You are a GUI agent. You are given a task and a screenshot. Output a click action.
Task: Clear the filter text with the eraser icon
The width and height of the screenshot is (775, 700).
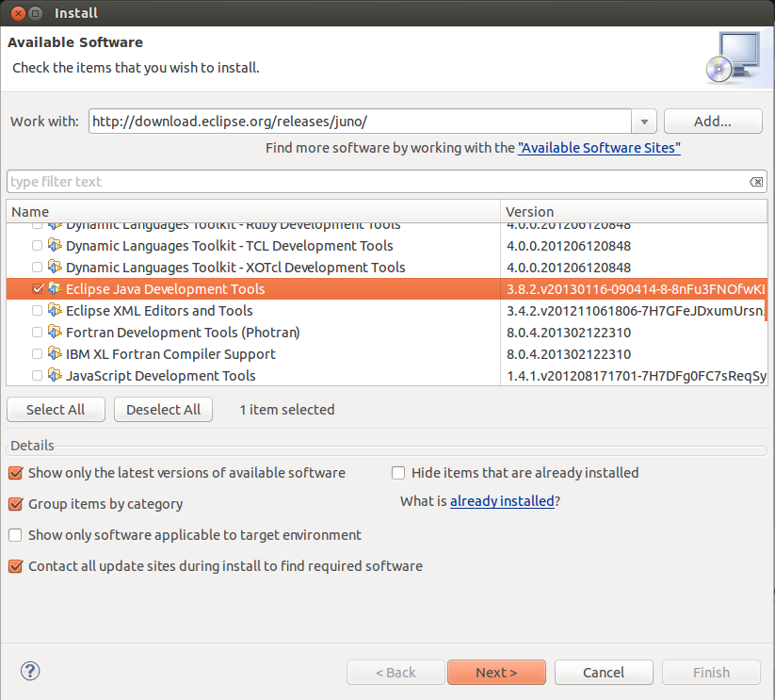[x=756, y=182]
